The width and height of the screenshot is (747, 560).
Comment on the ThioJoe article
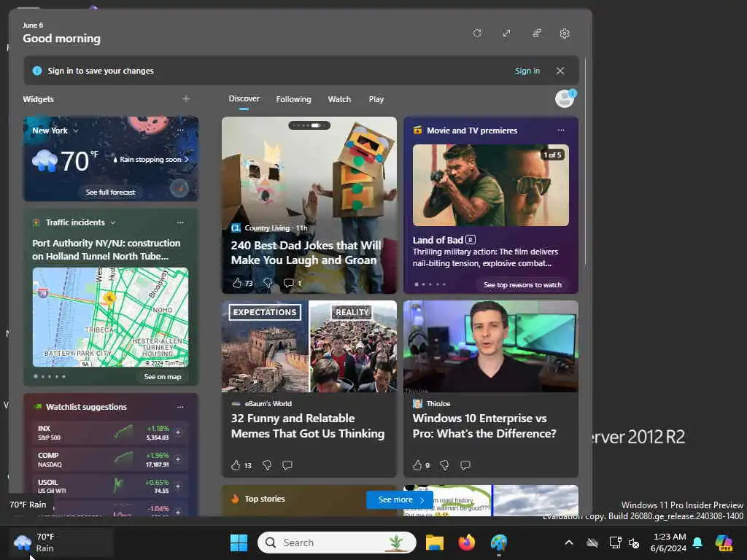[465, 465]
